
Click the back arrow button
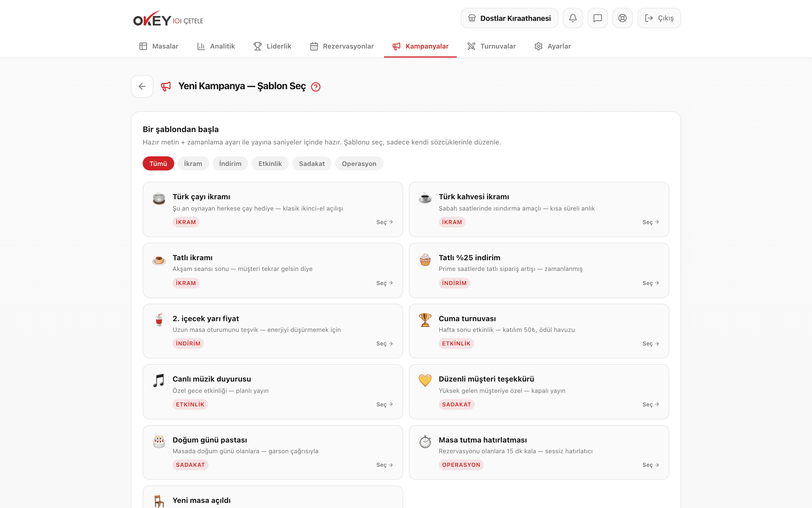pos(142,86)
